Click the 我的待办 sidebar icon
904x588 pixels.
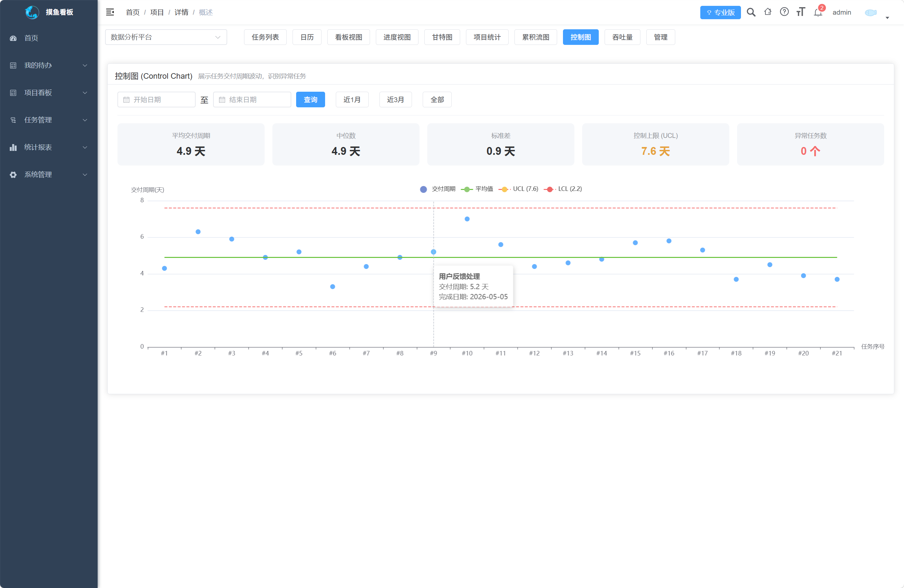pyautogui.click(x=13, y=65)
